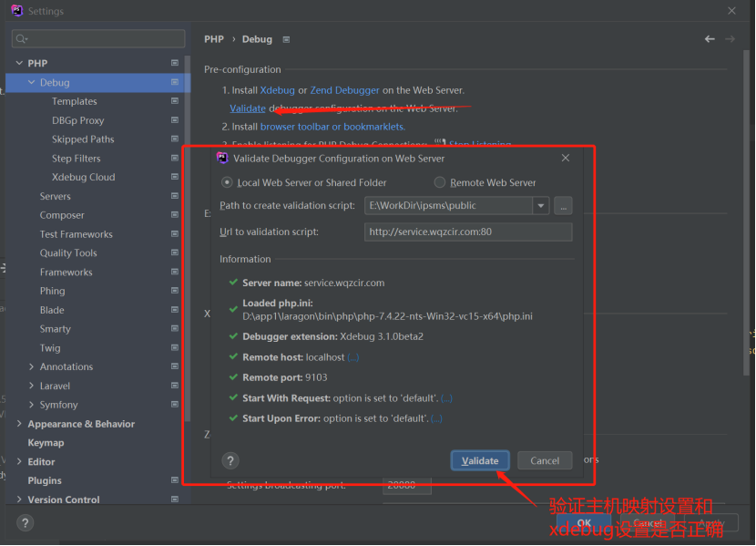Open Xdebug Cloud settings page
Screen dimensions: 756x546
point(84,177)
